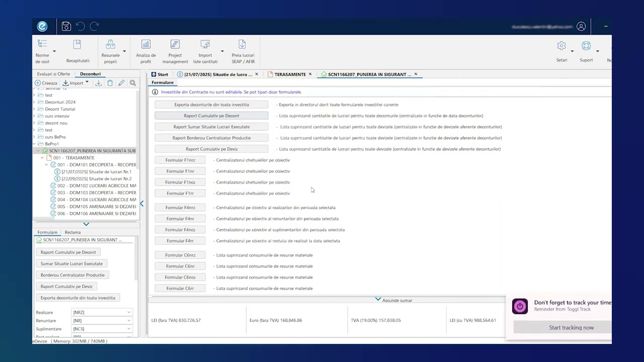Click the pencil edit icon

click(121, 83)
